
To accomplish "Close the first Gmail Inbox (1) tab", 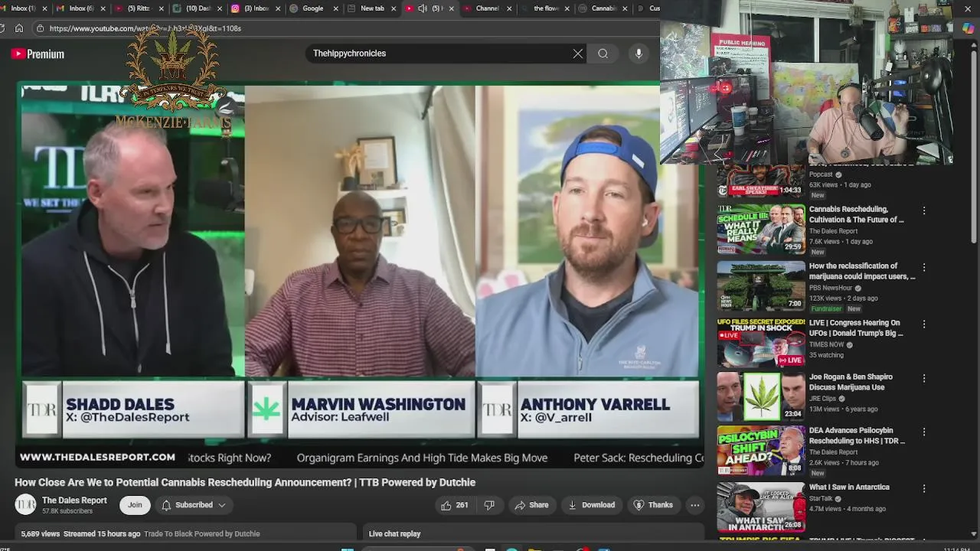I will [x=44, y=8].
